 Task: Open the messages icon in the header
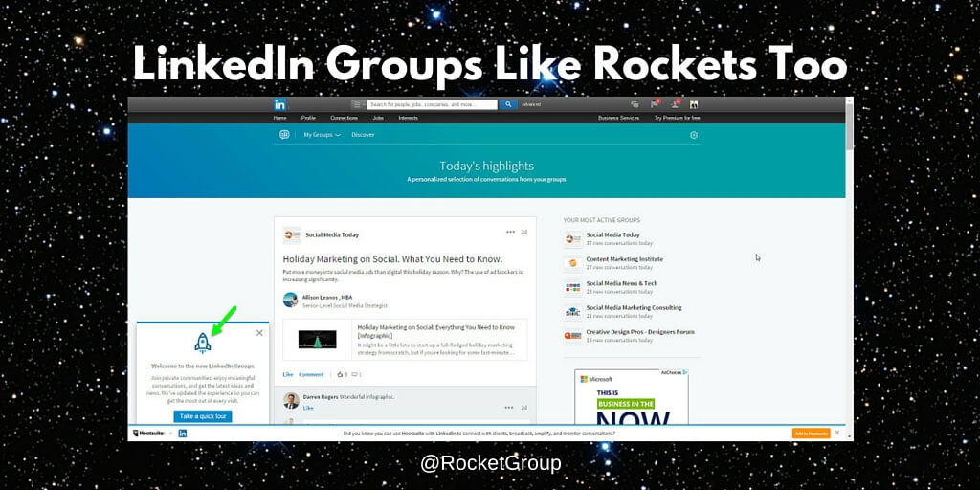pos(635,104)
